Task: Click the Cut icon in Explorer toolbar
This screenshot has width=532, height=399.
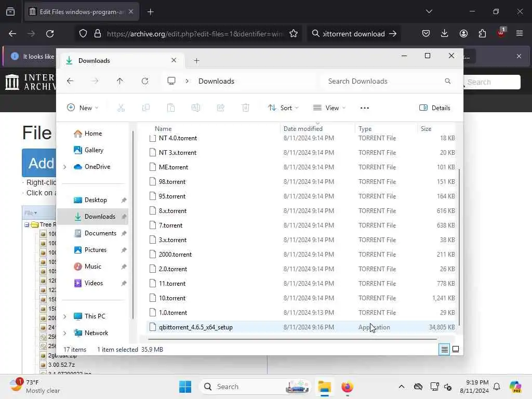Action: pyautogui.click(x=121, y=108)
